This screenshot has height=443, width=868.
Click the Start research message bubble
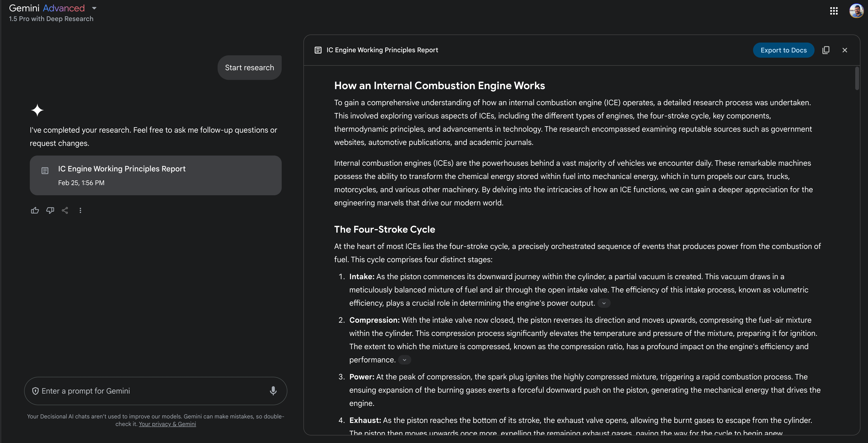point(249,68)
